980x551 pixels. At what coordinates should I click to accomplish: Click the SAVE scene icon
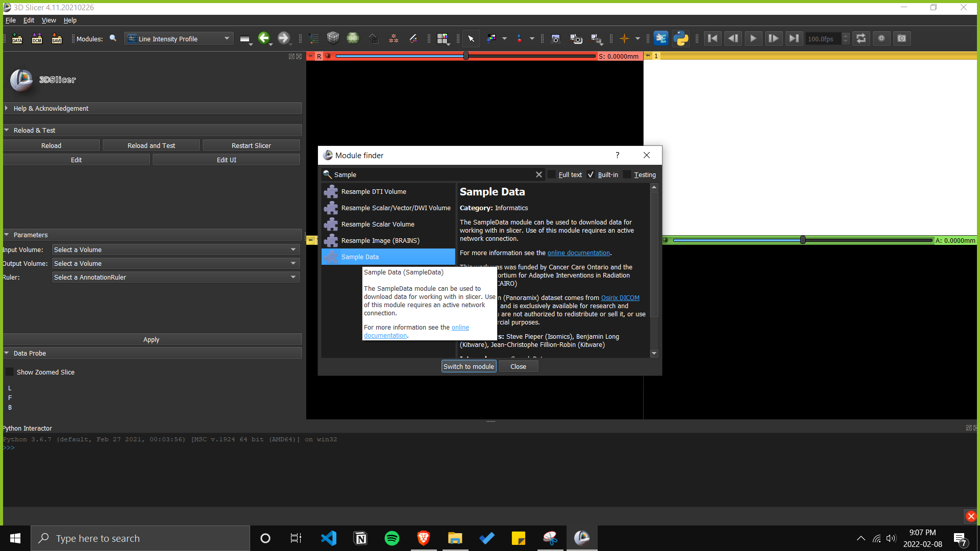pyautogui.click(x=57, y=39)
